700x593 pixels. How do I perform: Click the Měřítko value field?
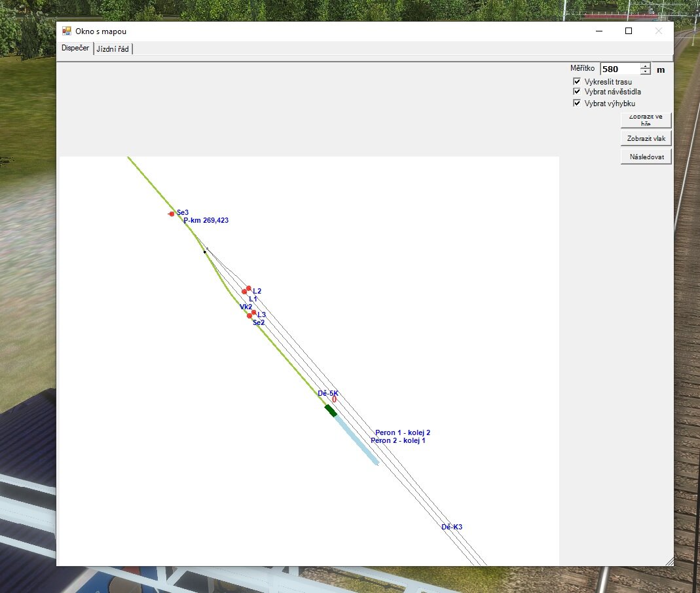[620, 69]
